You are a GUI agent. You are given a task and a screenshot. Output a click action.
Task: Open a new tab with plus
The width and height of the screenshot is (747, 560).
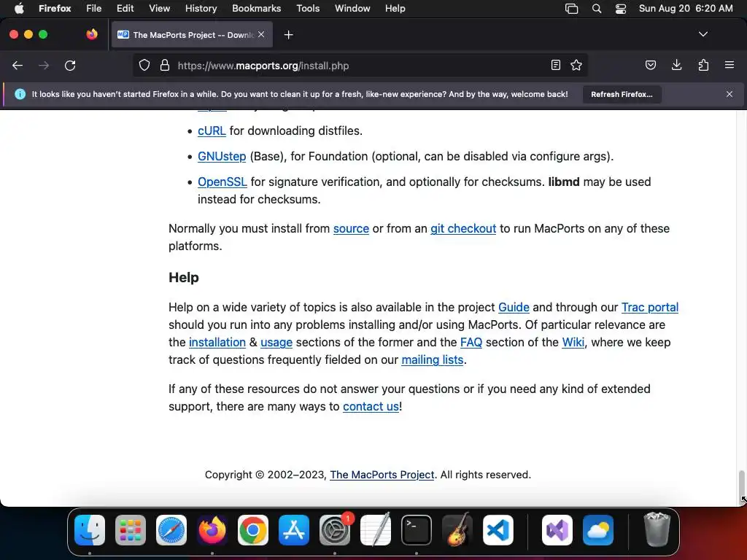(x=288, y=35)
